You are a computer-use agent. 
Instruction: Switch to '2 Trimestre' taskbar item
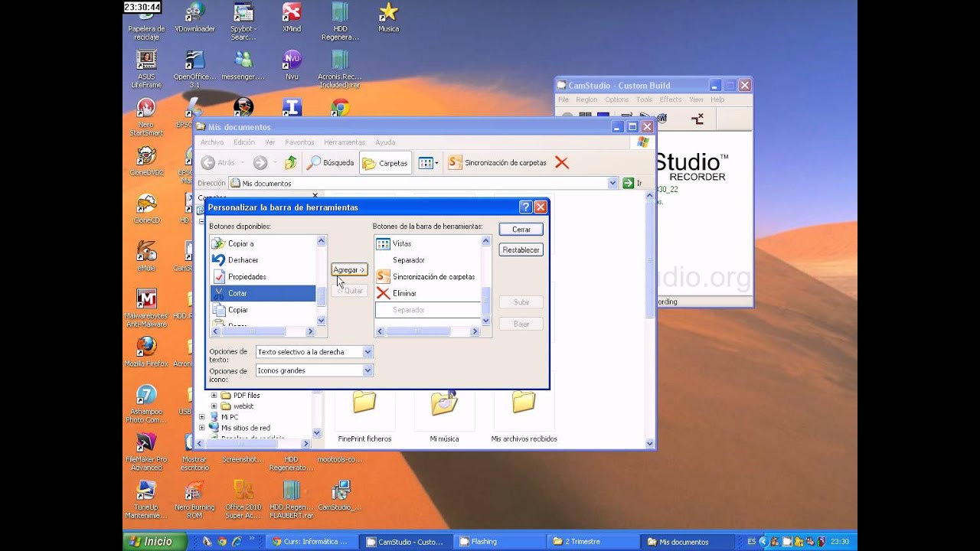coord(593,542)
